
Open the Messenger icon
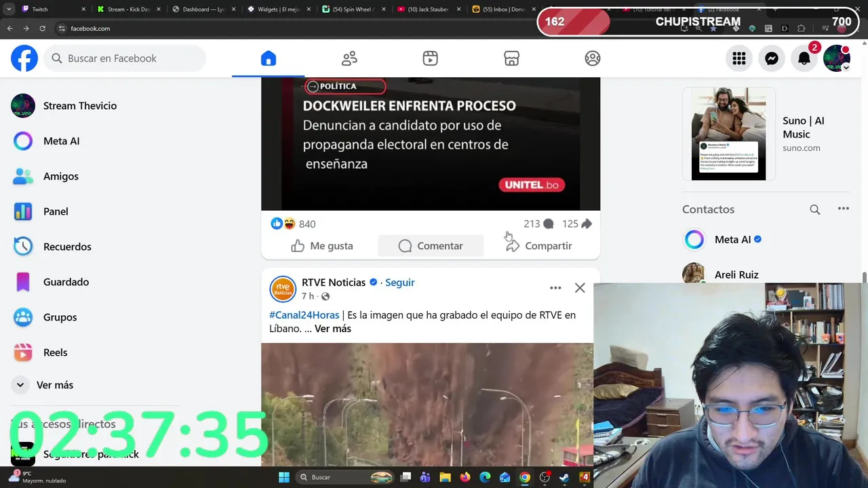tap(772, 58)
